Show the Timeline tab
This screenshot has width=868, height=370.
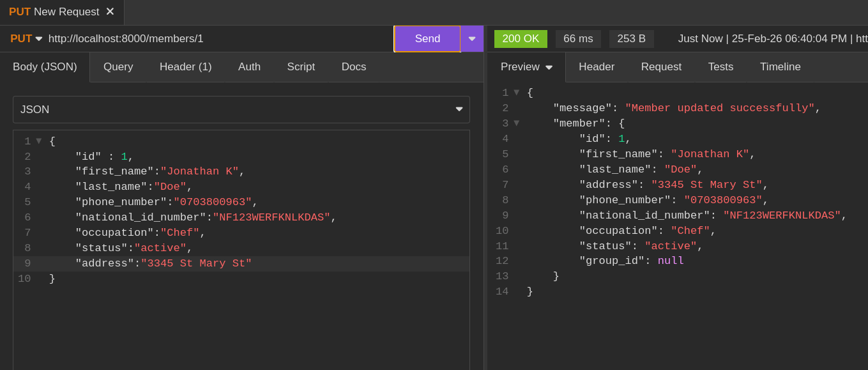pyautogui.click(x=780, y=67)
